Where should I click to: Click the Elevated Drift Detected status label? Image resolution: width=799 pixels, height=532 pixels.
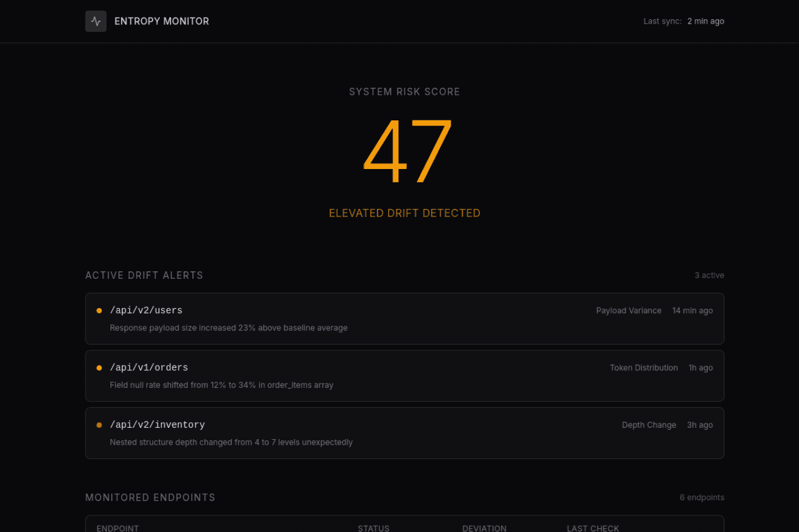coord(404,213)
